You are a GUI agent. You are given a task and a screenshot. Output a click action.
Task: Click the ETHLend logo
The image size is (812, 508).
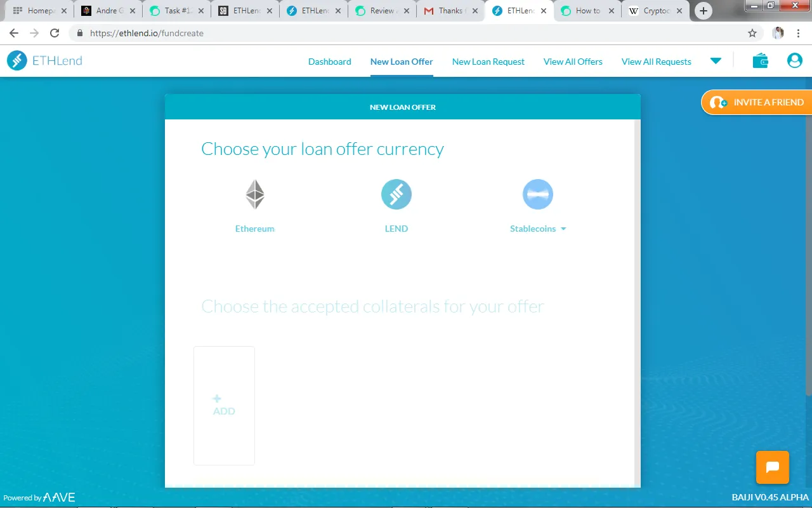pos(44,61)
